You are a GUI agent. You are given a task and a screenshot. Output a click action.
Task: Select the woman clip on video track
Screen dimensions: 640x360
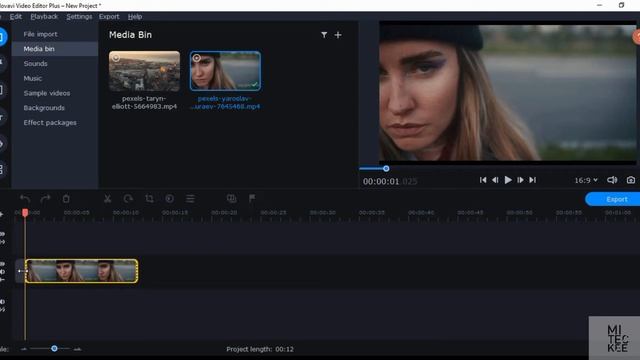tap(81, 271)
